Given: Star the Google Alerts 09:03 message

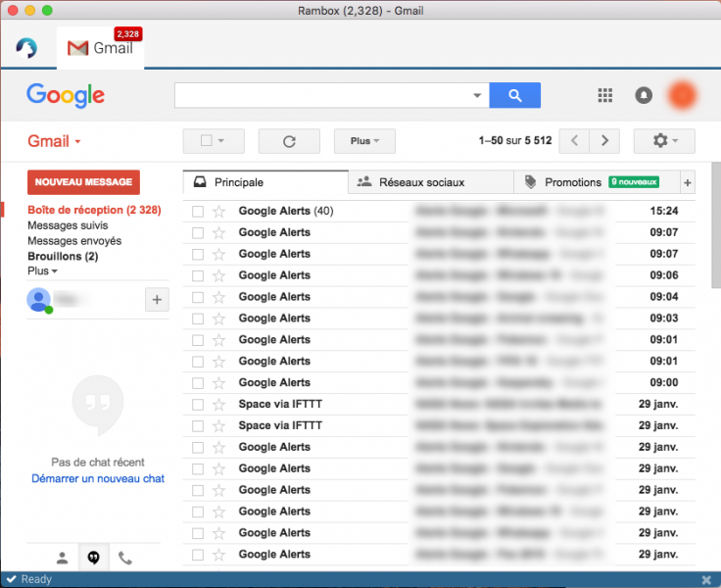Looking at the screenshot, I should (218, 318).
